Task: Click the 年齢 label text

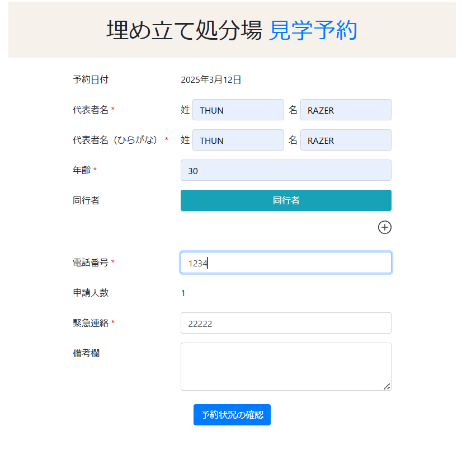Action: tap(82, 170)
